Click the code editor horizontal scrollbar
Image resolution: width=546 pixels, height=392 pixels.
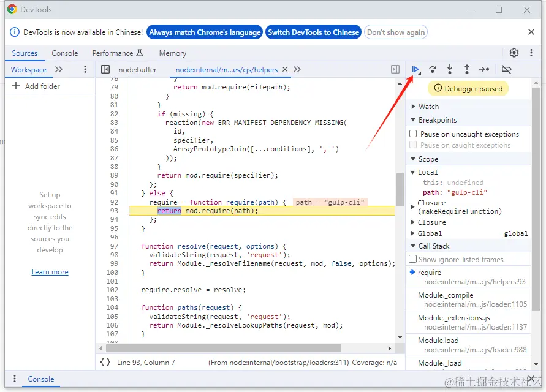click(x=223, y=348)
